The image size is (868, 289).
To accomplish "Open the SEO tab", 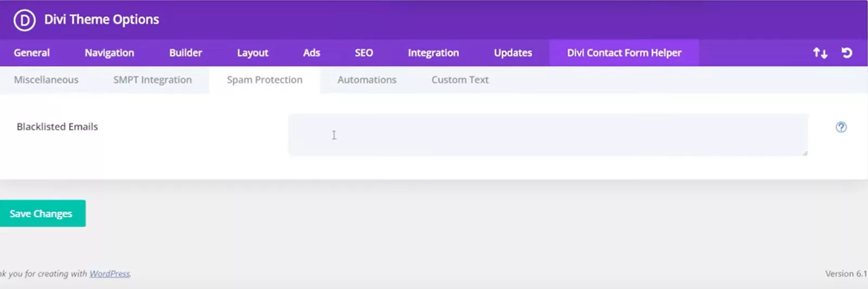I will pyautogui.click(x=363, y=53).
